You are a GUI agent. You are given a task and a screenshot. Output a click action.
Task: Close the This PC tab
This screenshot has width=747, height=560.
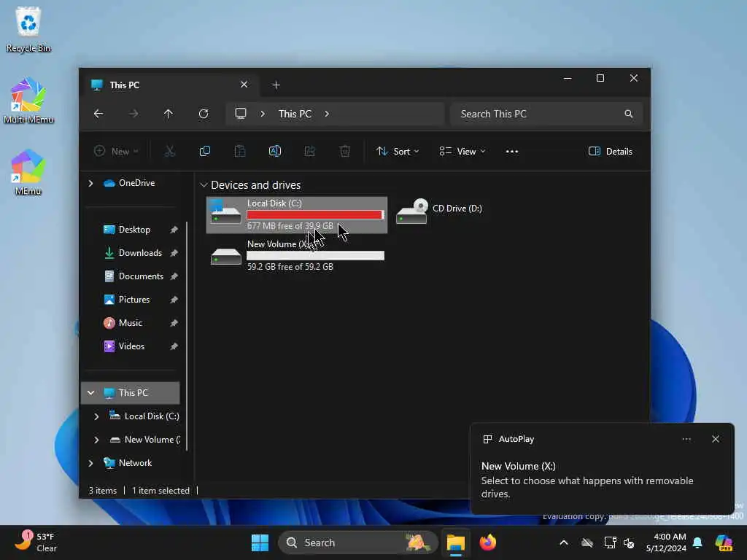[x=244, y=85]
